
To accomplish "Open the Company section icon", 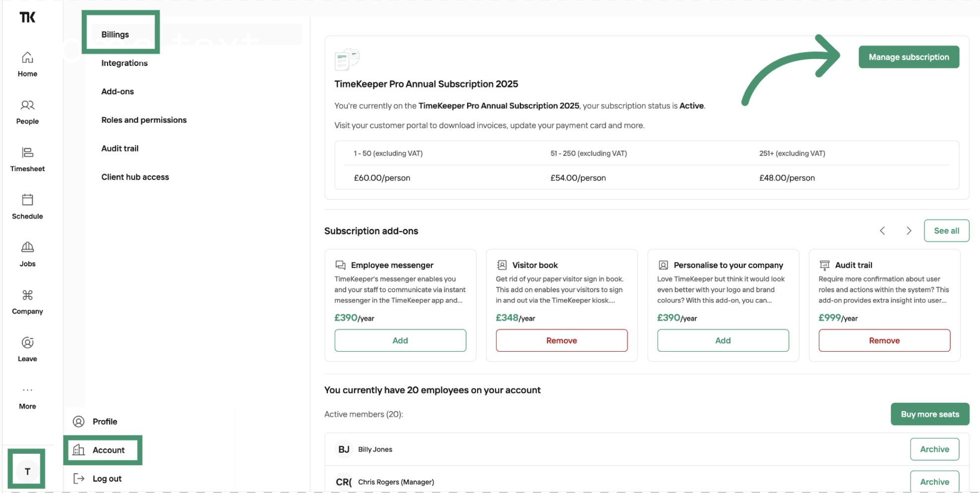I will [x=27, y=295].
